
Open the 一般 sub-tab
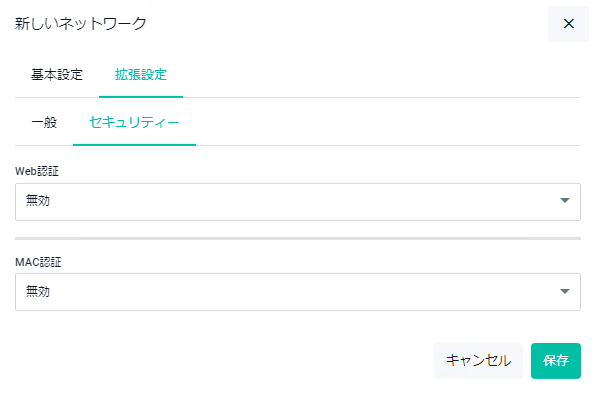[x=44, y=123]
